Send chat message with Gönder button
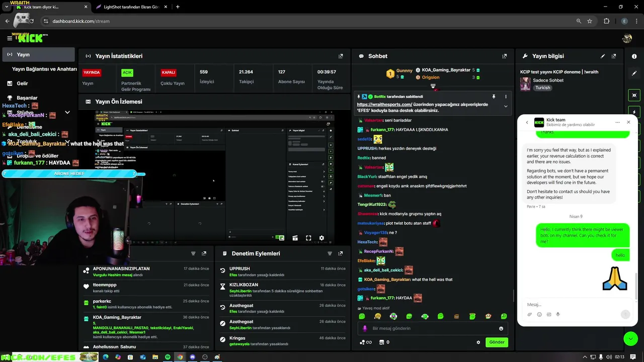Image resolution: width=644 pixels, height=362 pixels. click(497, 342)
